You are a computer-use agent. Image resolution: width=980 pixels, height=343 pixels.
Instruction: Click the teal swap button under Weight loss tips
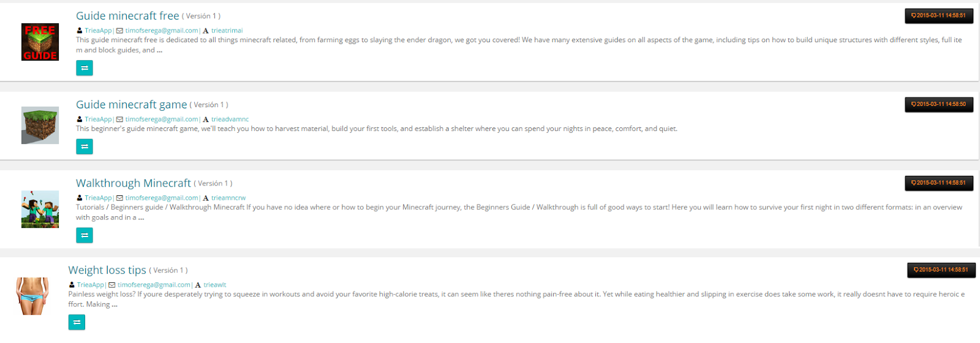coord(77,322)
